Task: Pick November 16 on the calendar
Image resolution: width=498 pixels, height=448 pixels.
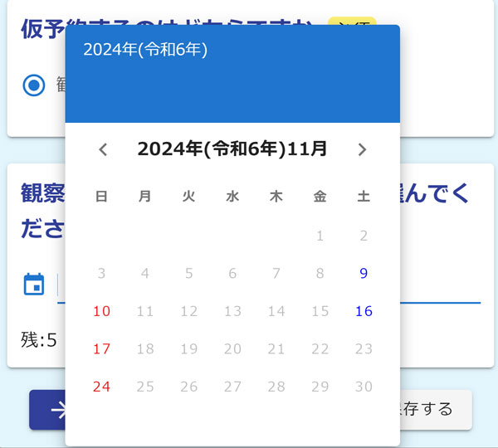Action: 364,311
